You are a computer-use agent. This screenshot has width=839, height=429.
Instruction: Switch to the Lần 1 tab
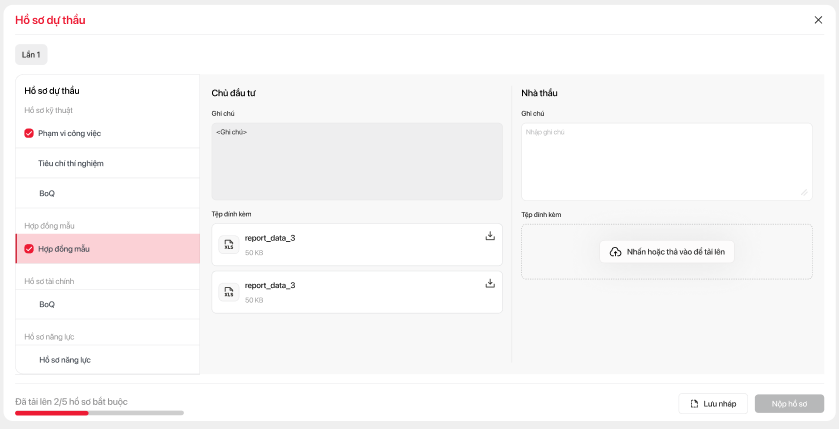click(31, 55)
